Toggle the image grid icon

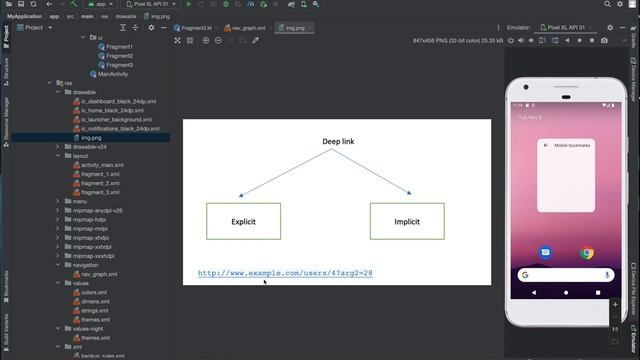190,40
